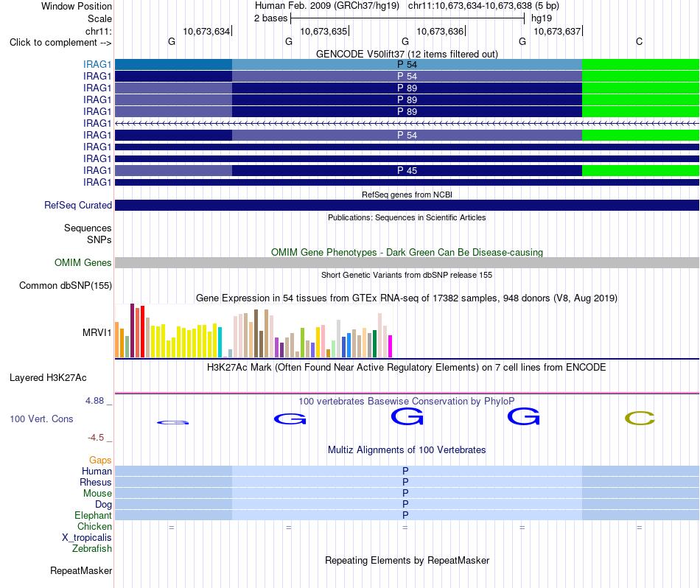Click position marker 10,673,636

tap(440, 31)
